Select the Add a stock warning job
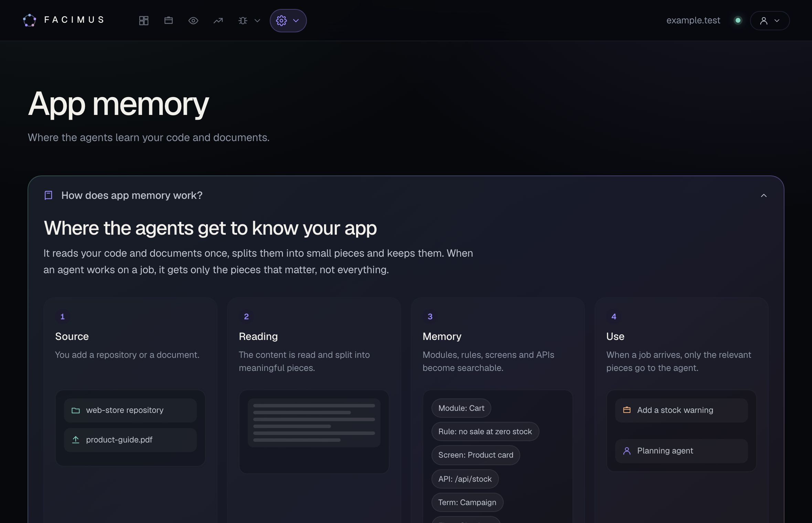 [681, 410]
